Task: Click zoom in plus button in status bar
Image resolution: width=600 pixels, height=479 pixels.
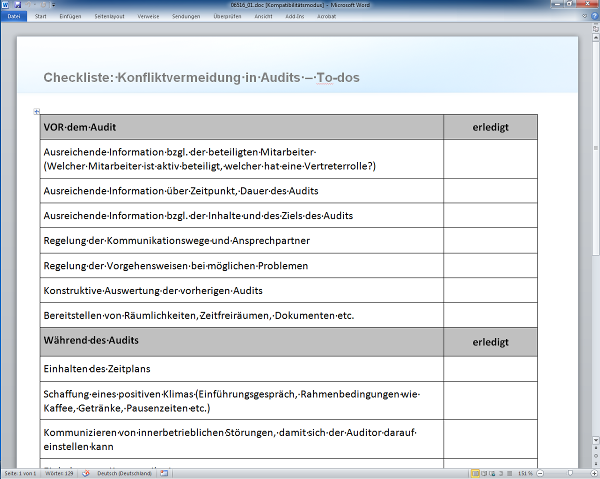Action: coord(594,472)
